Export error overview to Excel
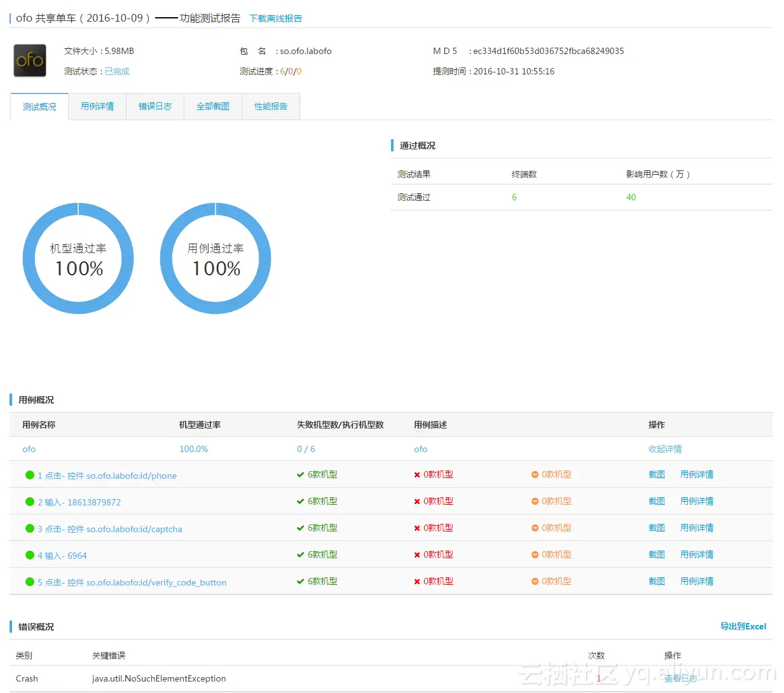 (x=743, y=626)
